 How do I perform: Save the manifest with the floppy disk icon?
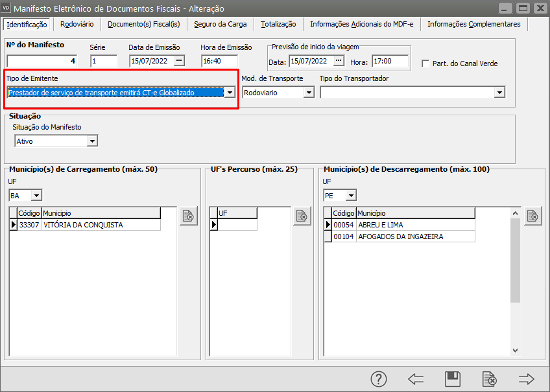[453, 379]
